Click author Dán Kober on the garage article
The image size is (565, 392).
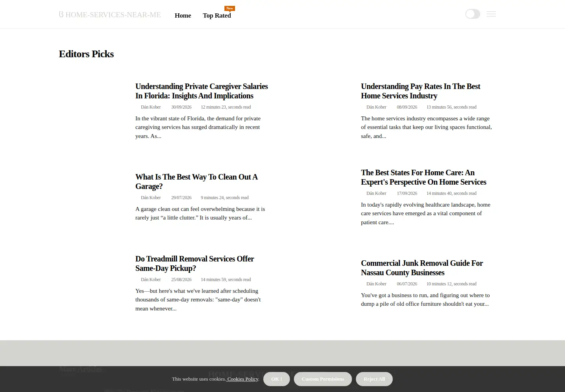151,198
